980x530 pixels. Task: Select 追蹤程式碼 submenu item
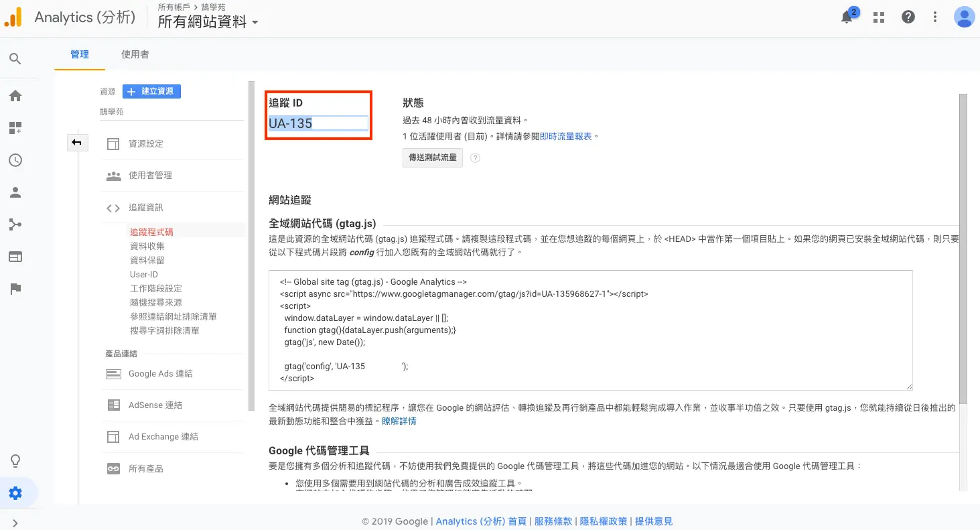(x=152, y=232)
